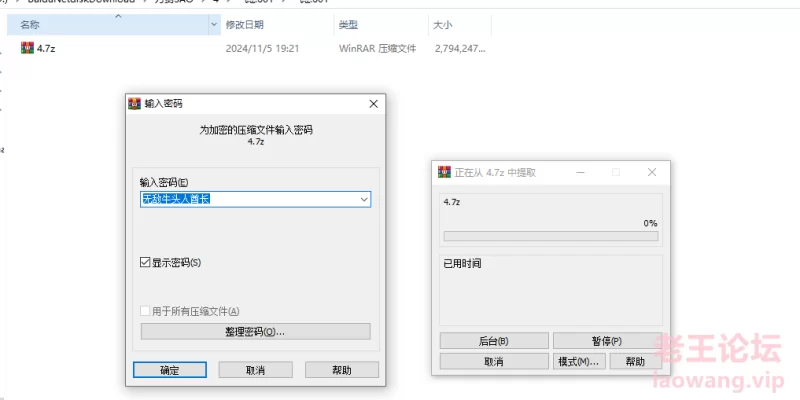The height and width of the screenshot is (400, 800).
Task: Toggle the 用于所有压缩文件 checkbox
Action: [x=144, y=311]
